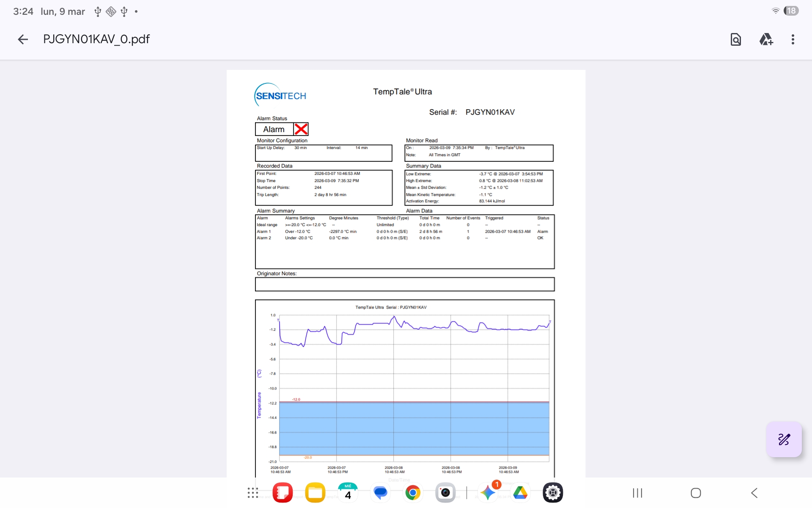Launch the Camera app icon
The height and width of the screenshot is (508, 812).
click(445, 493)
